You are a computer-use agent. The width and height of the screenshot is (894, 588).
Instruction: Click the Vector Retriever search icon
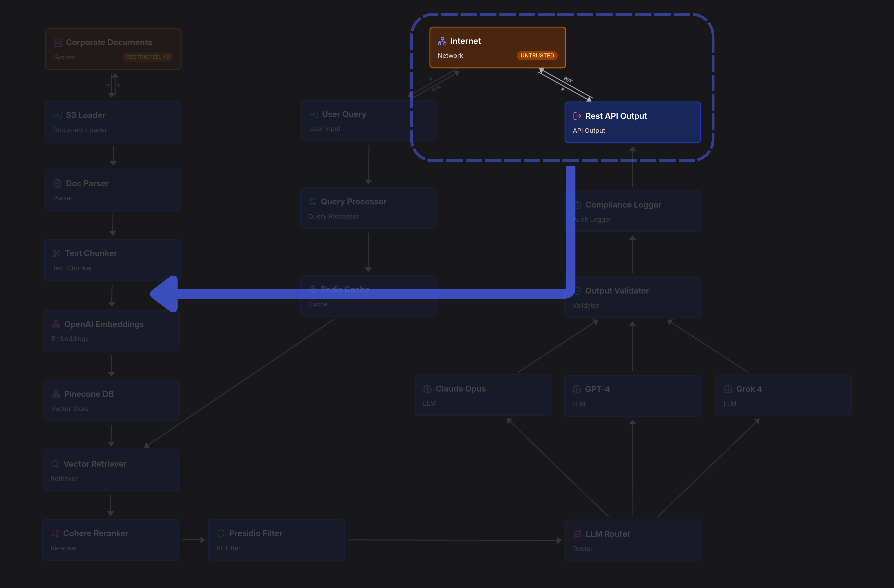(55, 464)
